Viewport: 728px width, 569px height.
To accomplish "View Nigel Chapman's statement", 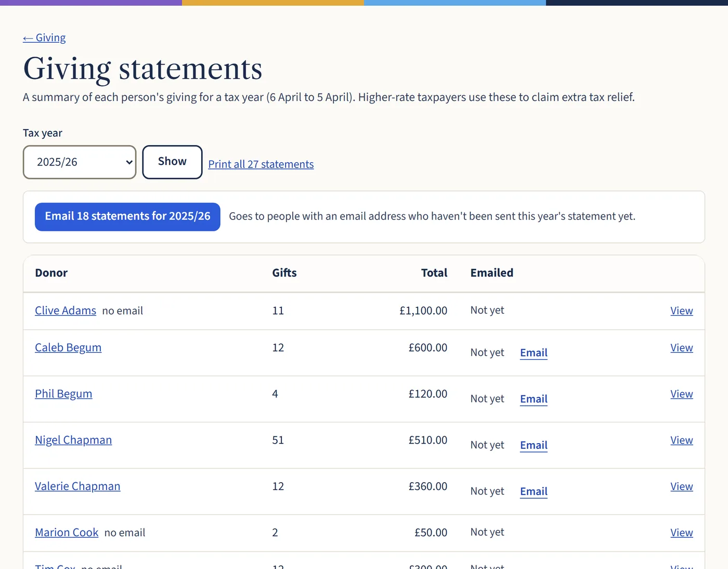I will [x=682, y=440].
